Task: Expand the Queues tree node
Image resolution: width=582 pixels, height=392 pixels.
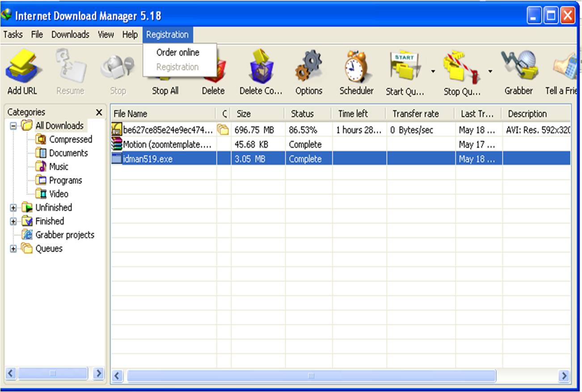Action: point(13,249)
